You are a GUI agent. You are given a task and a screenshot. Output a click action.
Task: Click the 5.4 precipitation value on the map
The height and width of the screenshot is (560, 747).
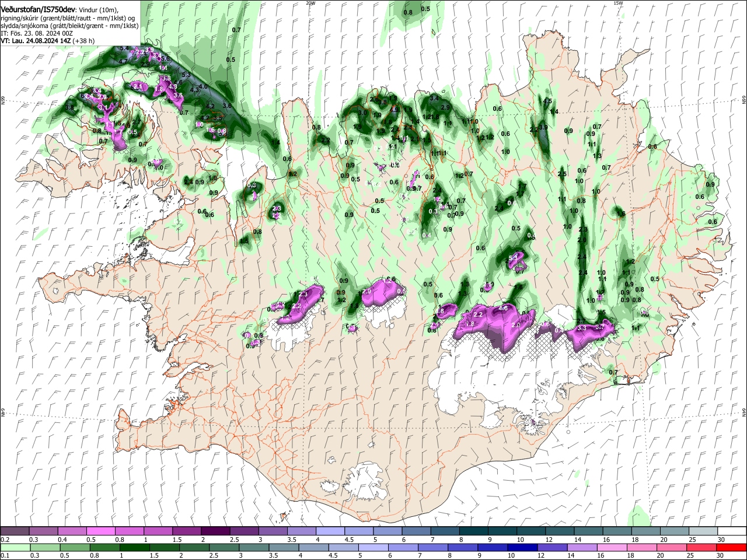click(124, 48)
